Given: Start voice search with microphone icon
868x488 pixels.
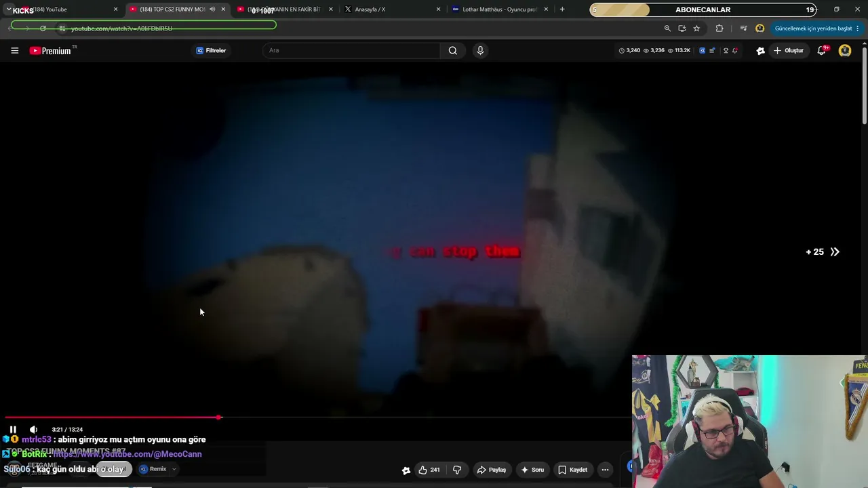Looking at the screenshot, I should (480, 50).
